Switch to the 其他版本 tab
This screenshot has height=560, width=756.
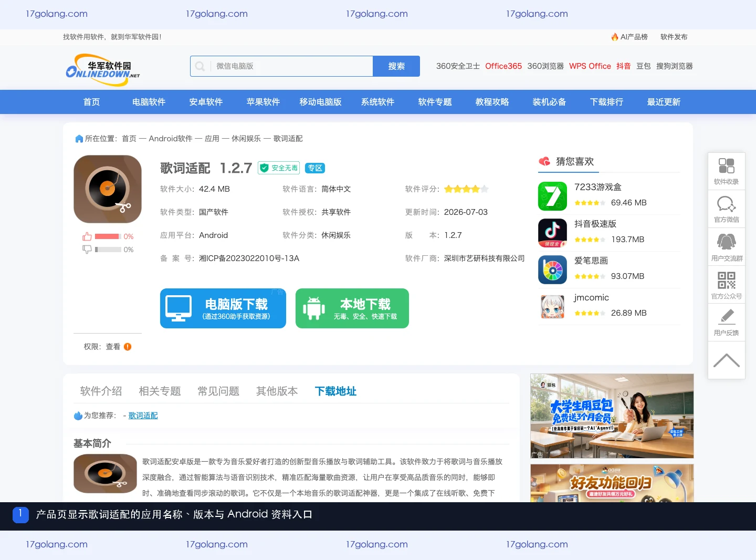(x=277, y=391)
